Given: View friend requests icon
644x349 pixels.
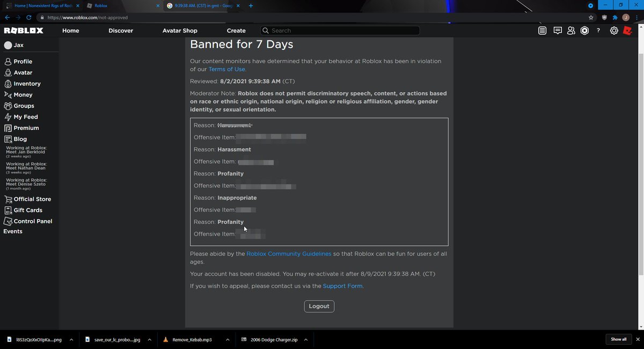Looking at the screenshot, I should coord(571,31).
